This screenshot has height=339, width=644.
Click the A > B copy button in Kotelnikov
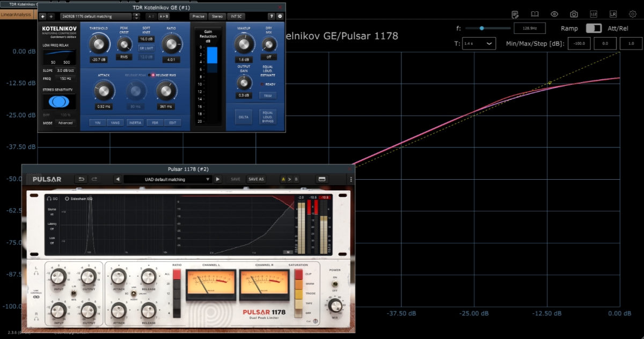pyautogui.click(x=164, y=17)
